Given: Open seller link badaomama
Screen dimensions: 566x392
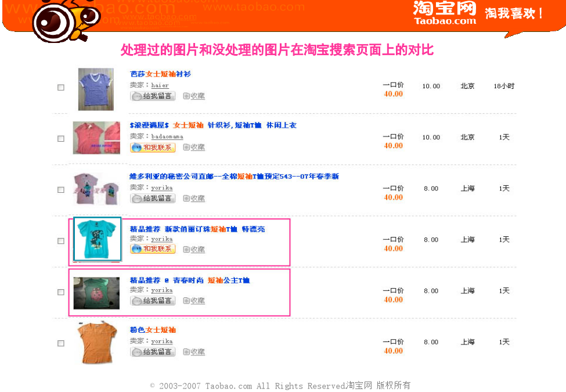Looking at the screenshot, I should pos(167,136).
